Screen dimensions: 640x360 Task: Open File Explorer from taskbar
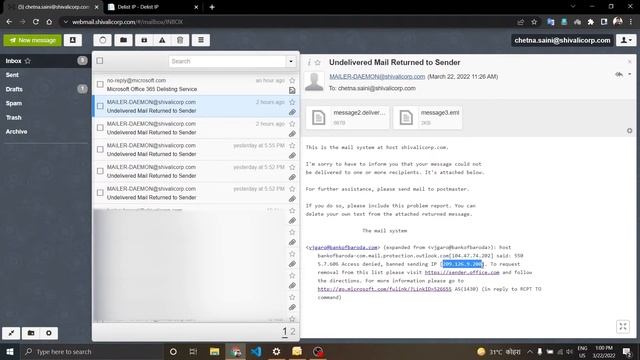214,351
